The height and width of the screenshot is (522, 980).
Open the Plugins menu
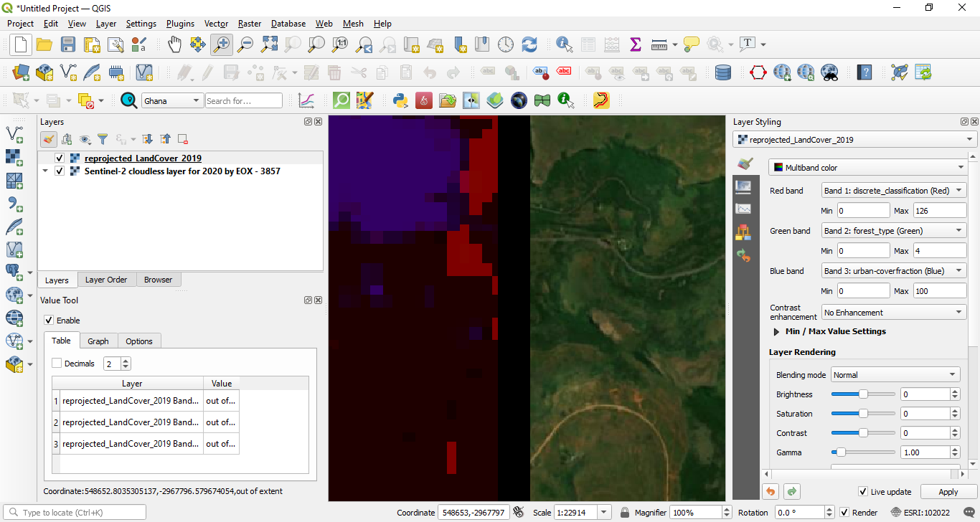pos(180,24)
